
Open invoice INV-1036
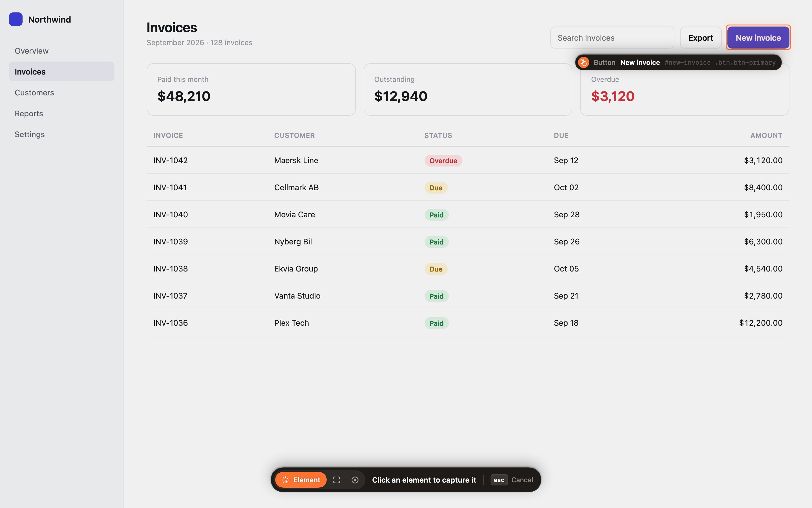pyautogui.click(x=171, y=323)
